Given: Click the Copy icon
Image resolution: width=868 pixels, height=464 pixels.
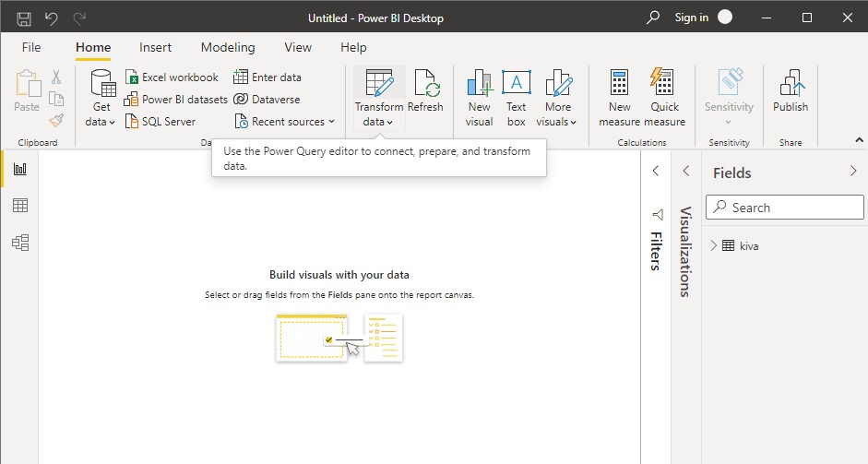Looking at the screenshot, I should pyautogui.click(x=56, y=99).
